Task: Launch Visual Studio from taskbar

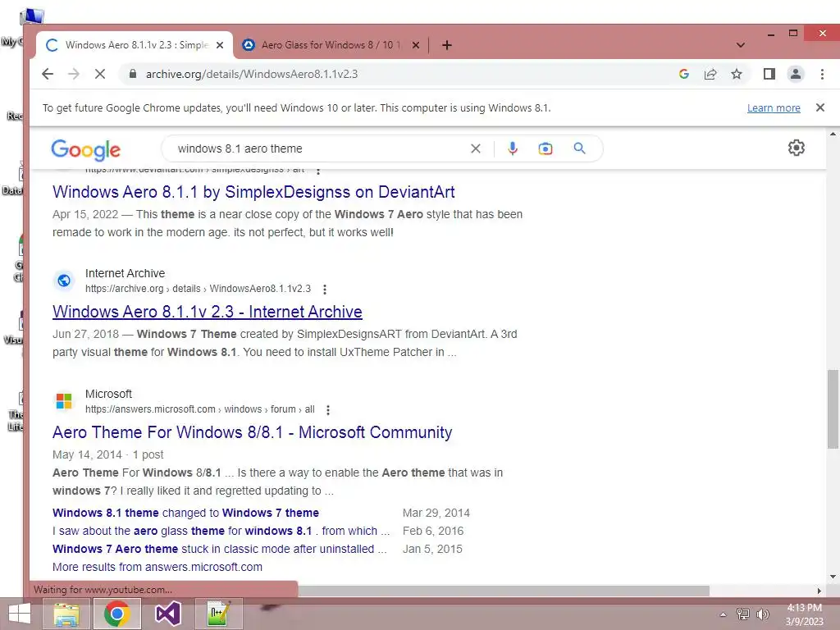Action: click(x=168, y=614)
